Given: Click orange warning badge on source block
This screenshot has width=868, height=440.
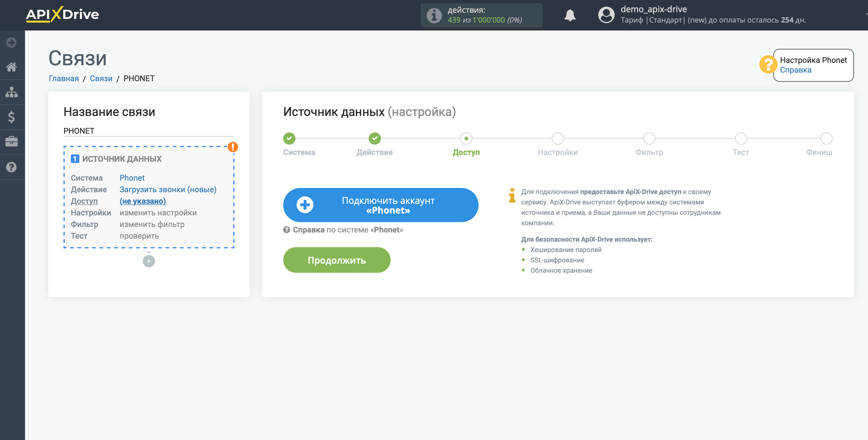Looking at the screenshot, I should point(233,147).
